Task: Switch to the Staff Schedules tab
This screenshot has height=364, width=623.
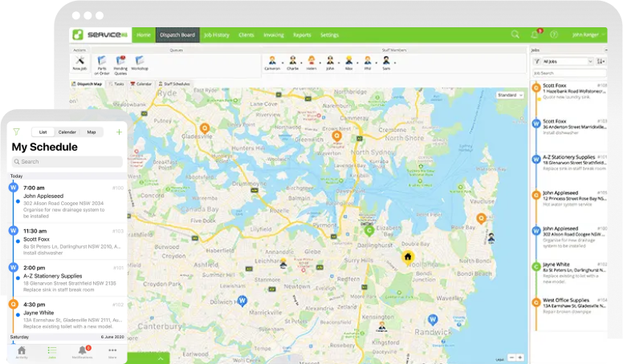Action: [x=175, y=83]
